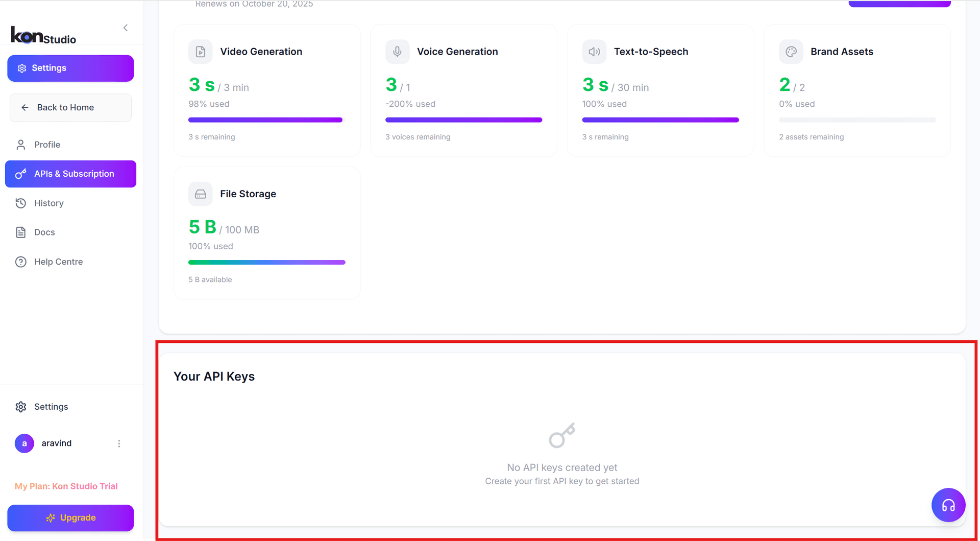Open the Docs page
The height and width of the screenshot is (541, 980).
[x=44, y=232]
